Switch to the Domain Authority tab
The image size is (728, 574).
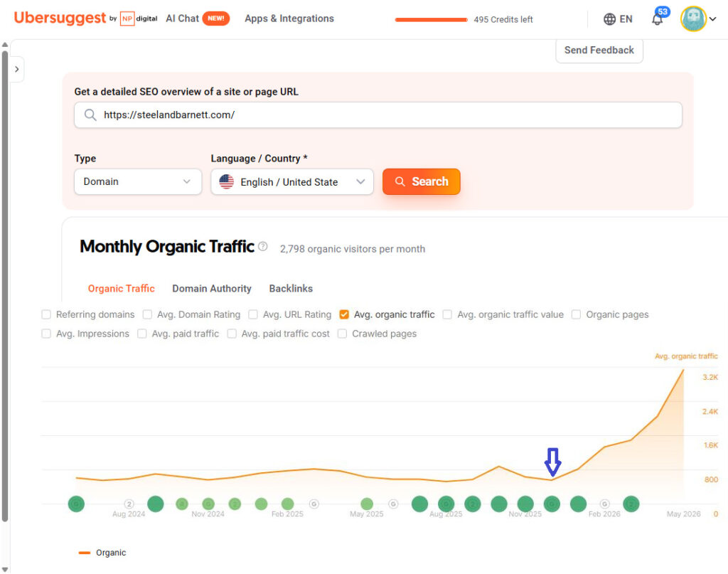[212, 288]
